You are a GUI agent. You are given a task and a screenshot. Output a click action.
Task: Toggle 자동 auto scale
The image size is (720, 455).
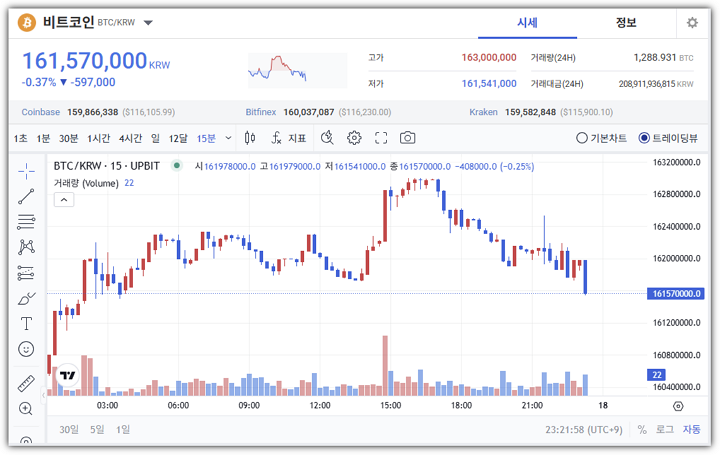point(692,430)
